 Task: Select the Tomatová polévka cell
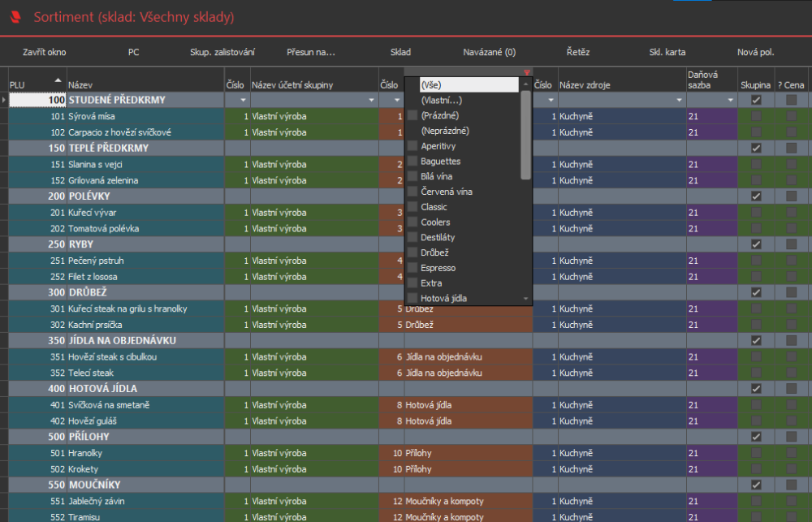(x=145, y=228)
